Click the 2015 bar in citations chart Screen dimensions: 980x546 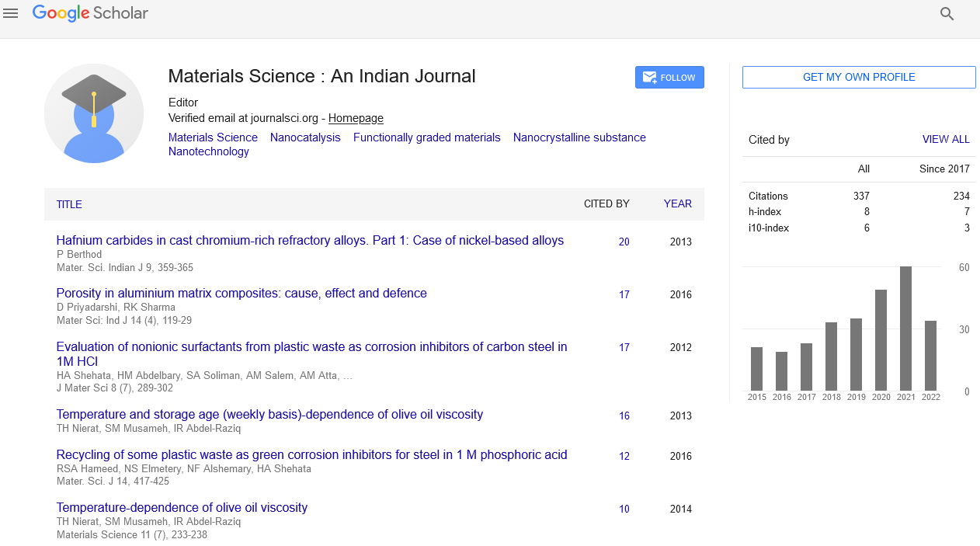pos(757,369)
